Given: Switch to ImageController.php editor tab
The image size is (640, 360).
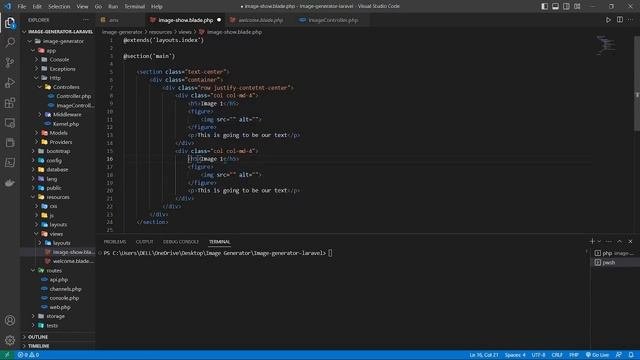Looking at the screenshot, I should click(333, 20).
